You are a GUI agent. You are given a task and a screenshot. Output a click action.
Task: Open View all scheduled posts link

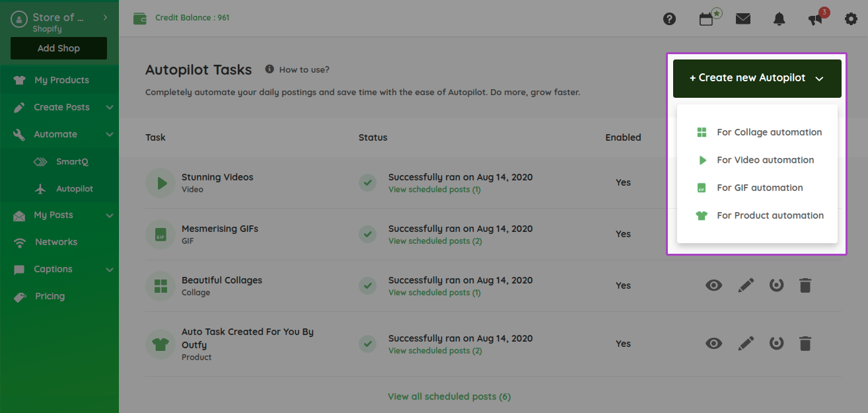[449, 396]
